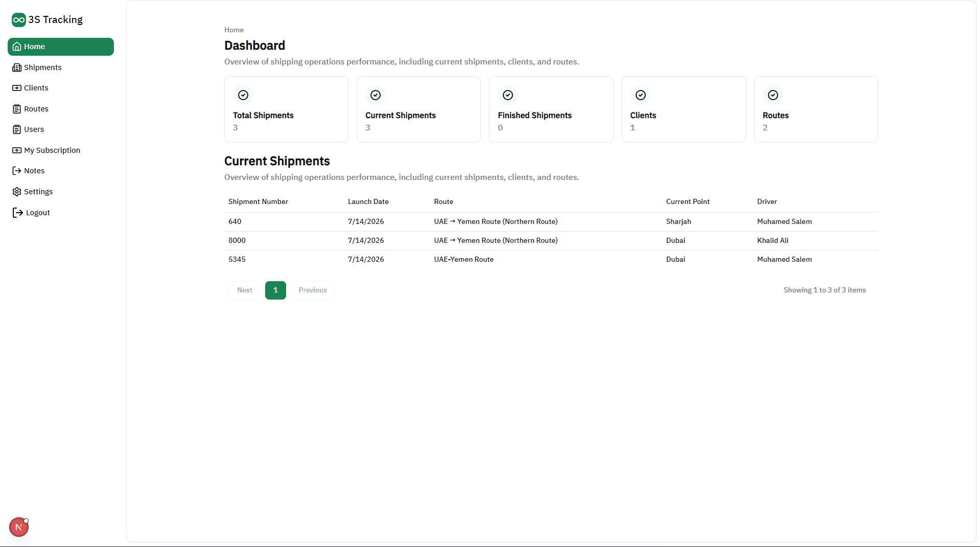Screen dimensions: 980x547
Task: Click the check icon on Clients card
Action: (x=641, y=95)
